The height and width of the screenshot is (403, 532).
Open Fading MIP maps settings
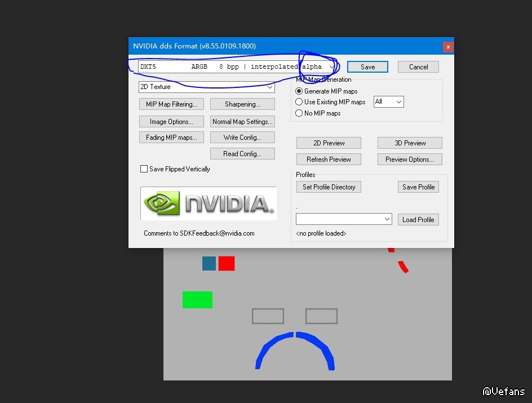(171, 138)
